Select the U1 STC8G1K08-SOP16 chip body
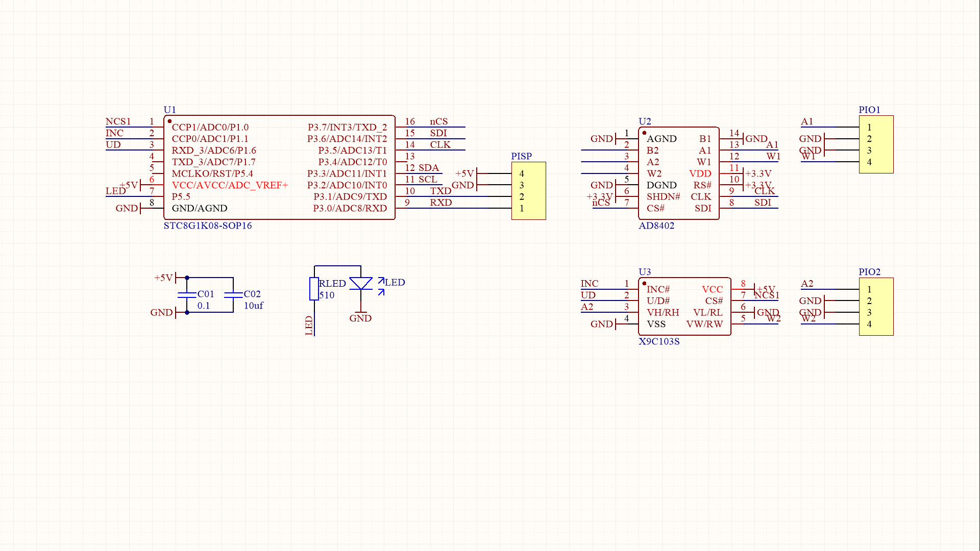The width and height of the screenshot is (980, 551). 279,167
